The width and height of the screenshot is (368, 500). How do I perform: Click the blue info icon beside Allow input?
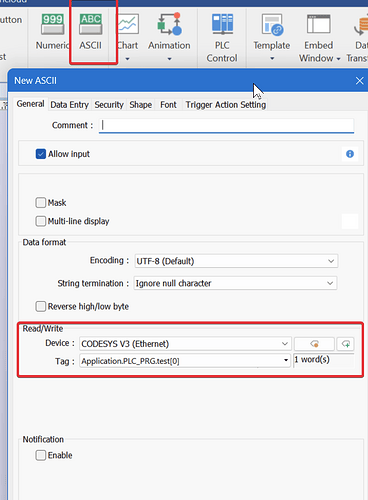pos(350,154)
